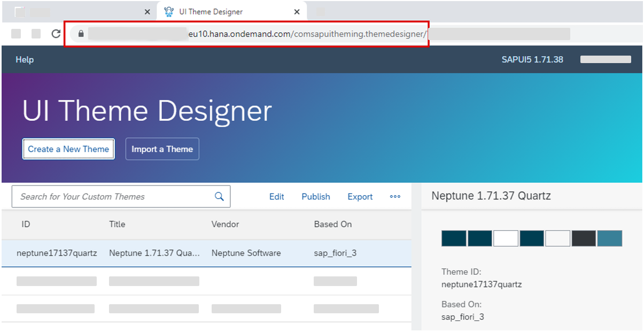Open the Help menu
The image size is (644, 332).
tap(24, 59)
